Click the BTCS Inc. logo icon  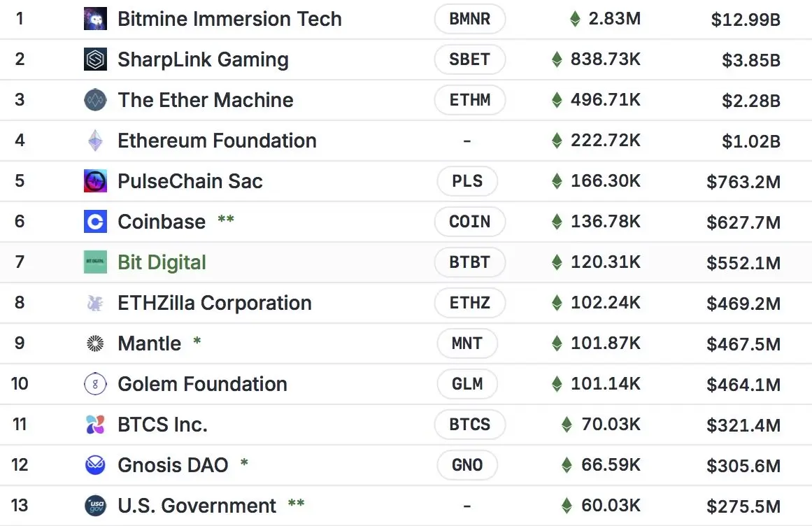click(x=95, y=425)
